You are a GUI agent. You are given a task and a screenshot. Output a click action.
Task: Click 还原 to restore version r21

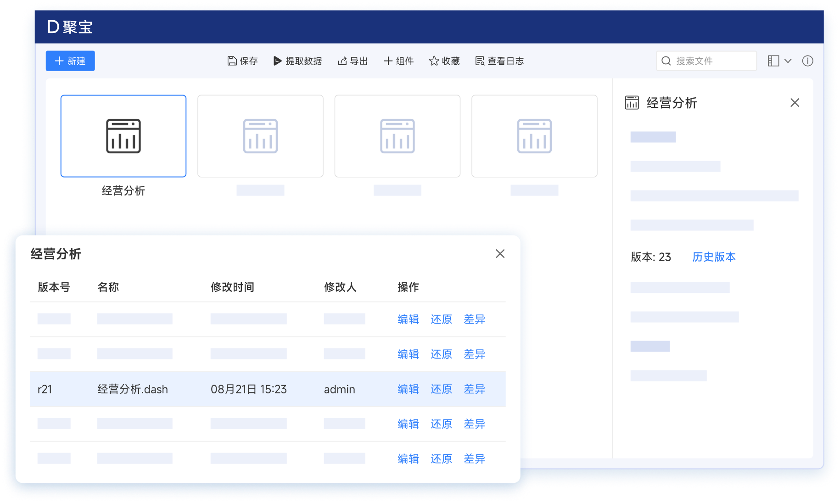tap(441, 389)
